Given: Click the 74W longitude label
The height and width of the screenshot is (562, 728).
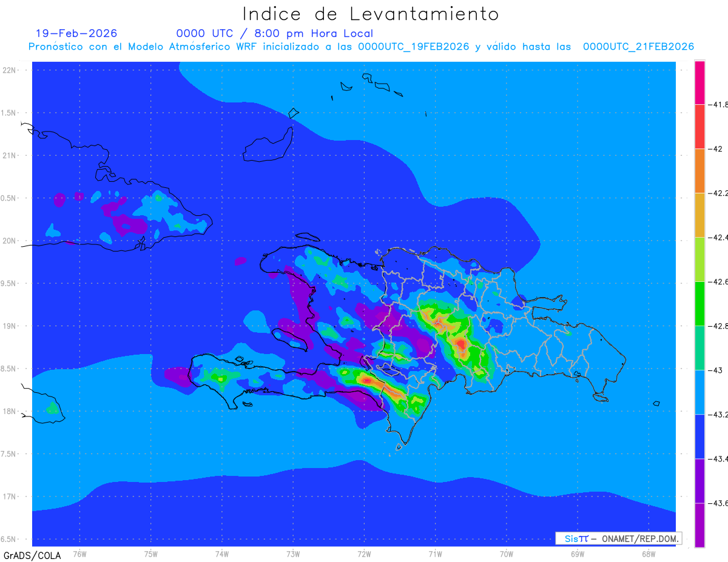Looking at the screenshot, I should 222,554.
